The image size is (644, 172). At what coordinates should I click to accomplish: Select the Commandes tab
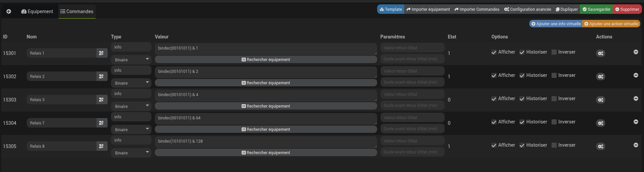point(77,11)
